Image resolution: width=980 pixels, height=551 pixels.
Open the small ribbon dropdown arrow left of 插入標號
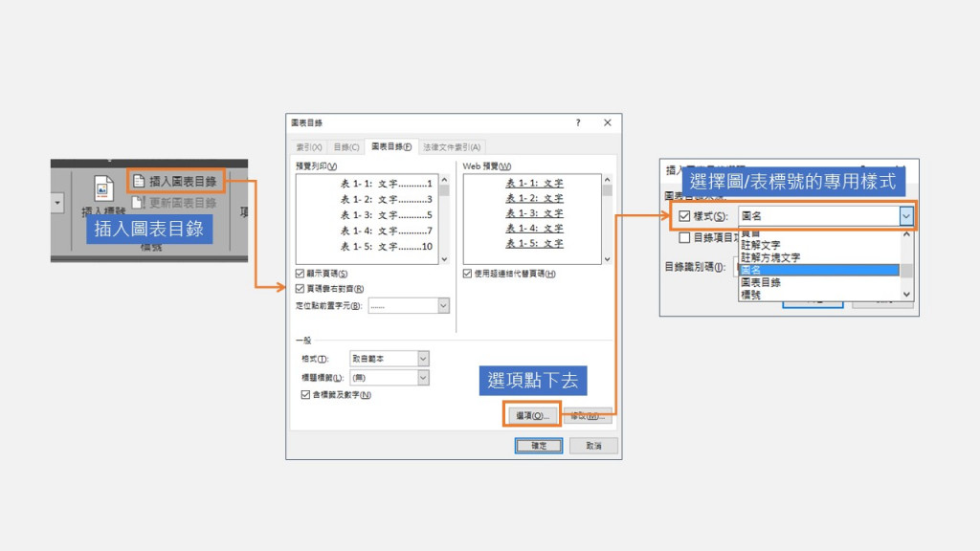click(x=57, y=203)
